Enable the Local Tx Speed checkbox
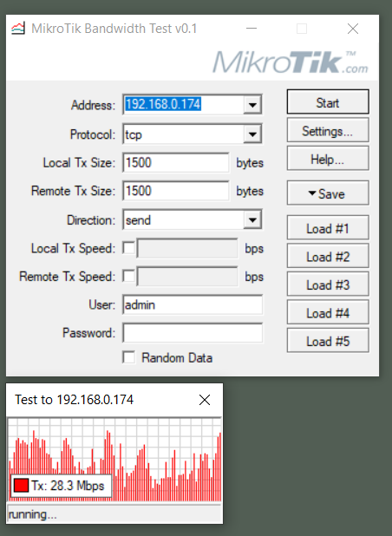 pos(129,248)
